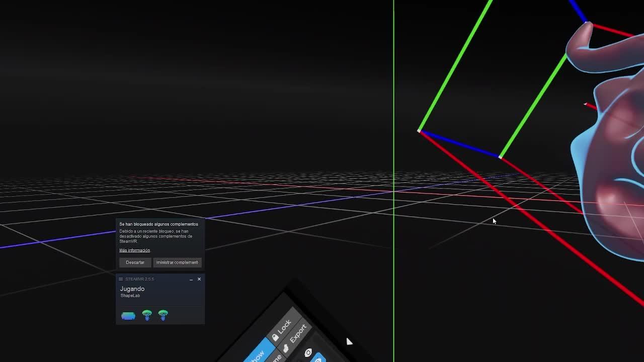Click the first controller status icon
The width and height of the screenshot is (644, 362).
[x=147, y=315]
